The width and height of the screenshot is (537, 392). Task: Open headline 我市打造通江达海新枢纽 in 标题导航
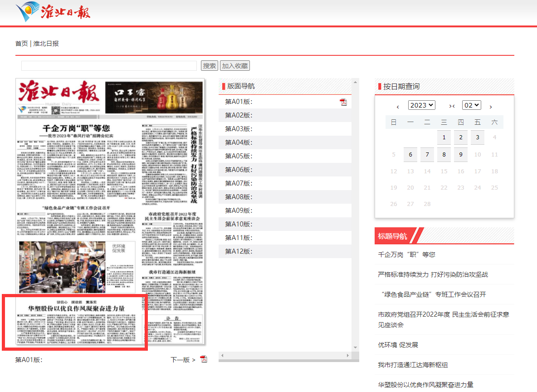pyautogui.click(x=413, y=365)
